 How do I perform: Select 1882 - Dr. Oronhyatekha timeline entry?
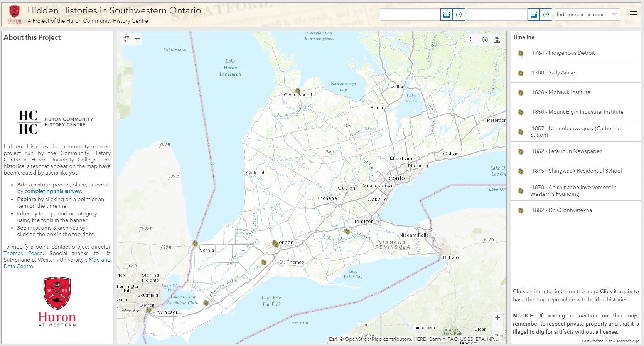(561, 210)
